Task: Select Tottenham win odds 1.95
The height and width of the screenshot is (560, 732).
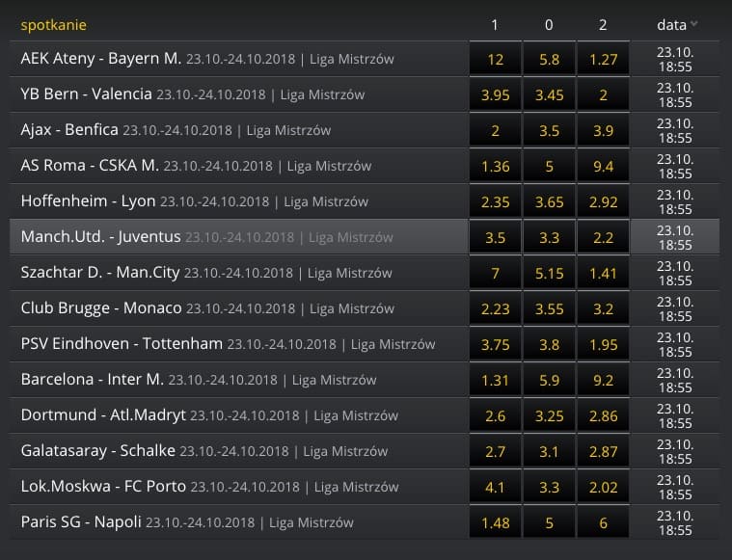Action: click(x=603, y=344)
